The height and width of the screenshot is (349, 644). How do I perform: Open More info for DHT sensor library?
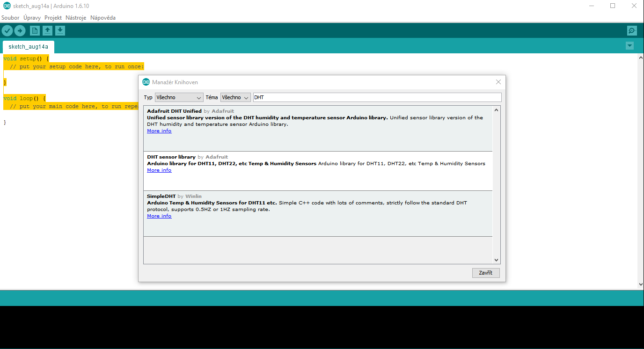click(159, 170)
